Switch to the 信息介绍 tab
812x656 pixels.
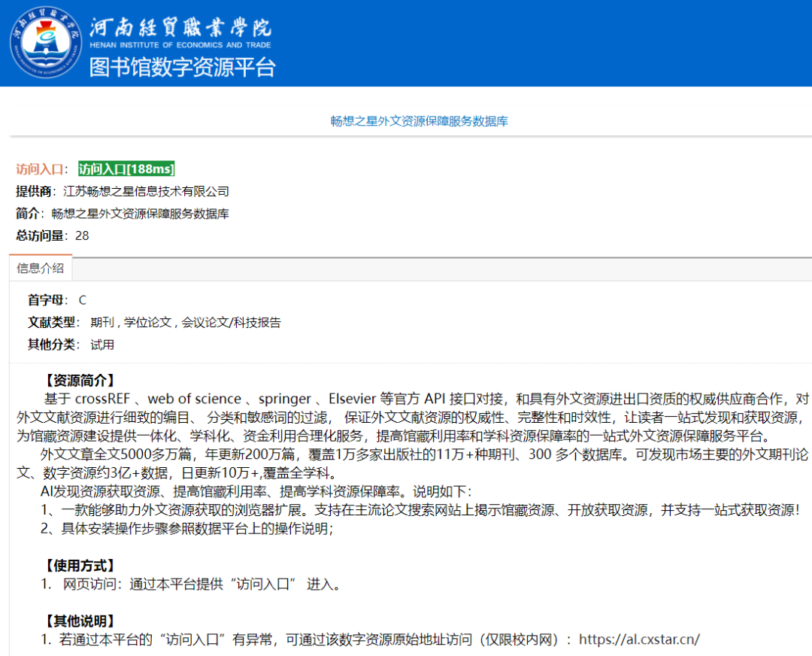click(x=41, y=268)
